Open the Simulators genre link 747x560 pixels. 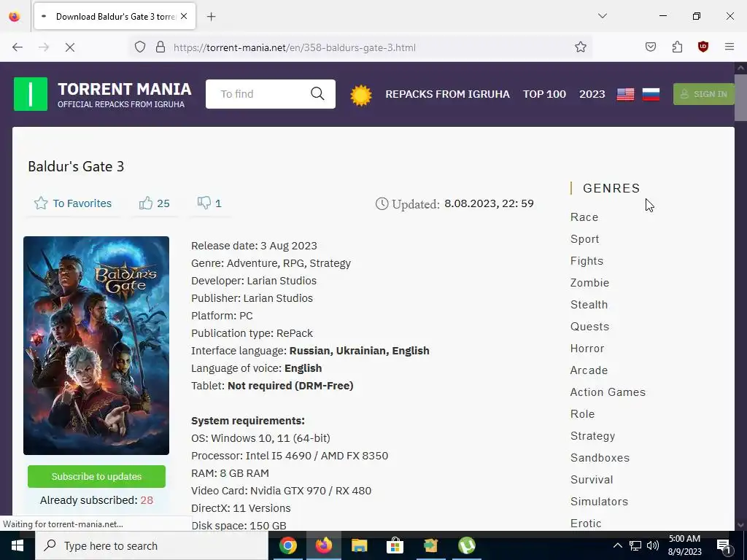tap(600, 502)
